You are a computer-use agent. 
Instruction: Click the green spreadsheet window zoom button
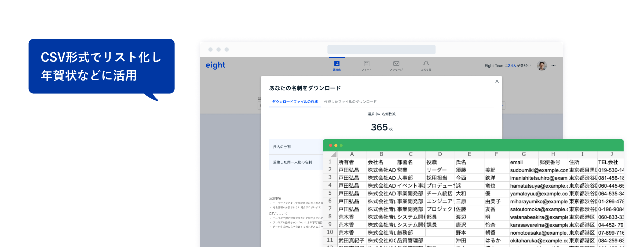pyautogui.click(x=341, y=146)
